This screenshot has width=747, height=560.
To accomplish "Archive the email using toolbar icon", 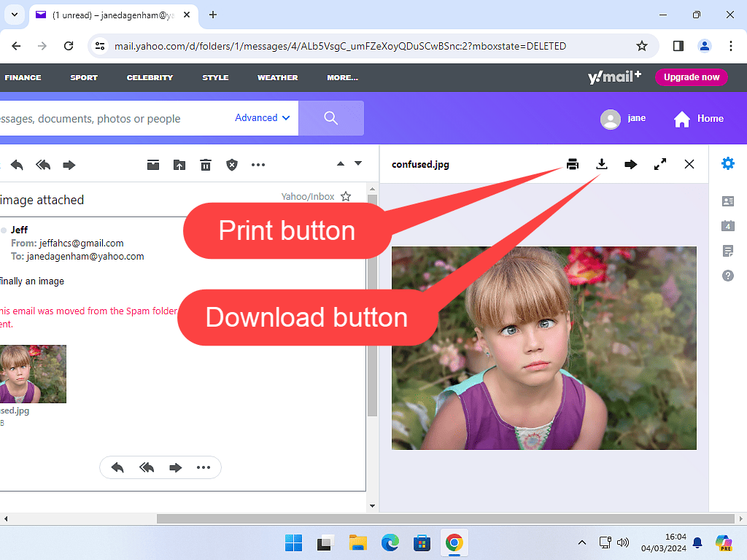I will 153,165.
